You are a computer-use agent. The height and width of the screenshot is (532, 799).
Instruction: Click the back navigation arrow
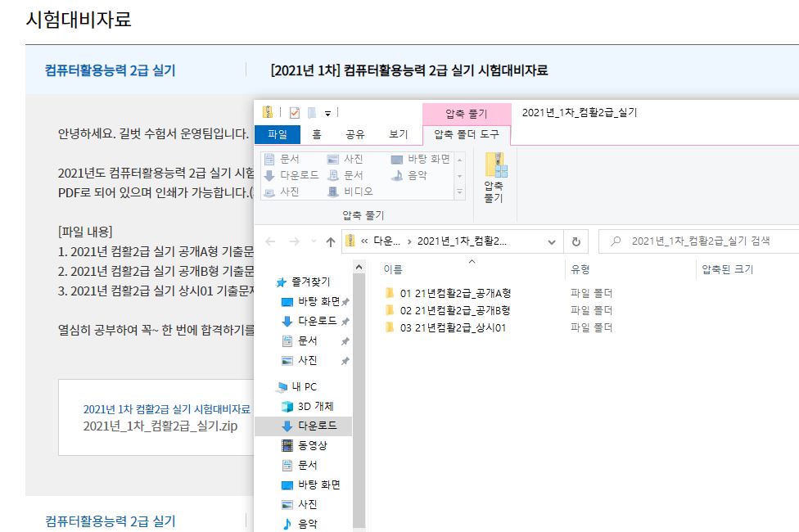[271, 241]
